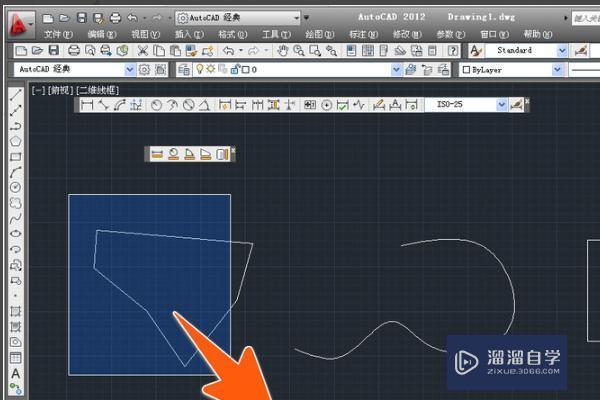The image size is (600, 400).
Task: Open the Layer Properties Manager icon
Action: [184, 70]
